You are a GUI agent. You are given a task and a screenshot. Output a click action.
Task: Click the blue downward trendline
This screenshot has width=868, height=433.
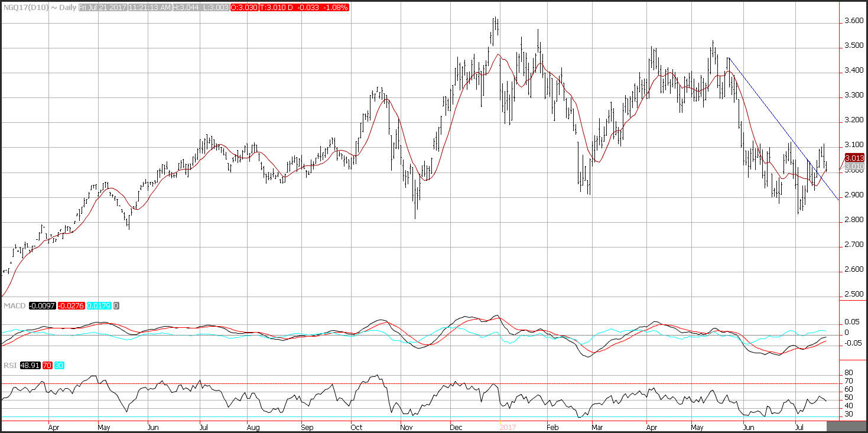(x=768, y=109)
